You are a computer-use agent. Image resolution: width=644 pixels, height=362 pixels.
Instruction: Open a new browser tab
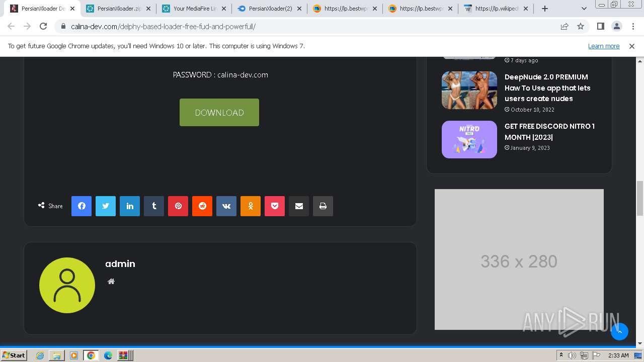544,9
